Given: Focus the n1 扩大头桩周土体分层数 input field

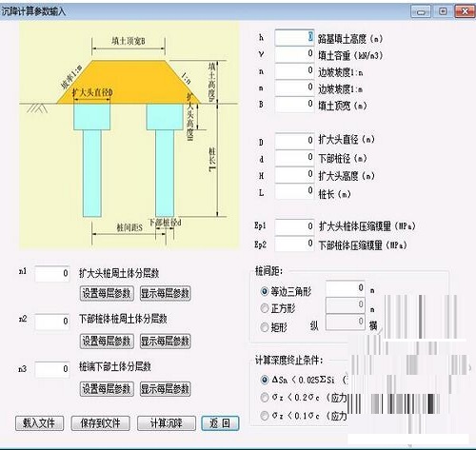Looking at the screenshot, I should [52, 274].
